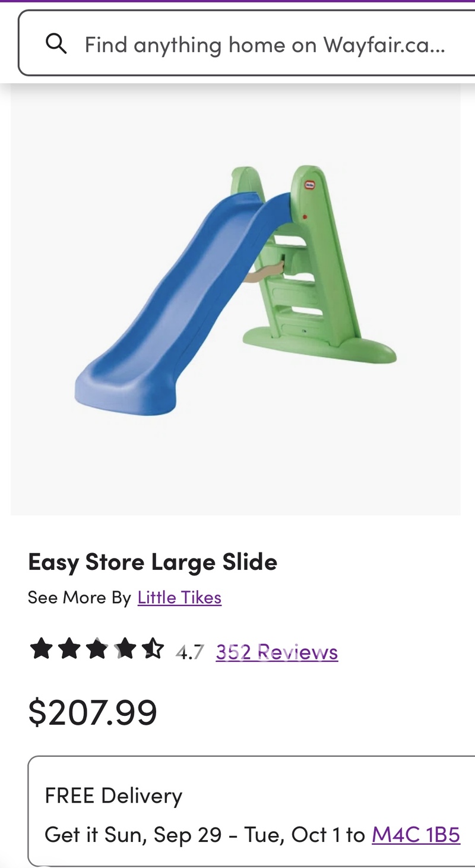Change postal code via M4C 1B5 link

click(416, 834)
